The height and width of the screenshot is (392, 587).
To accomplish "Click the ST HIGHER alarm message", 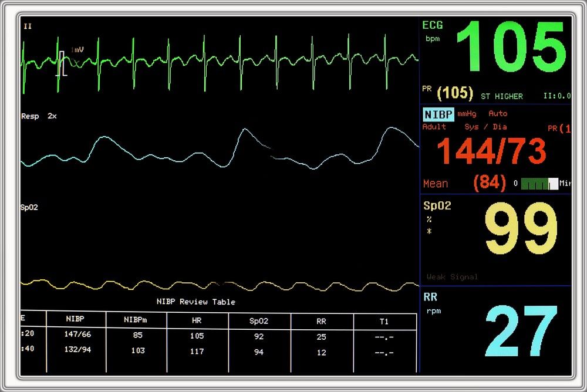I will (x=501, y=96).
